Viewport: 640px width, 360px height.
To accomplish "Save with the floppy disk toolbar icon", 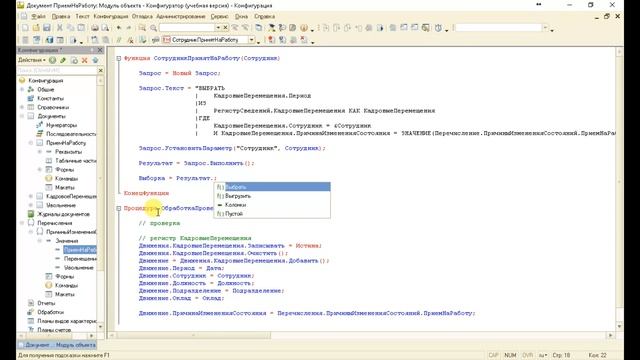I will [x=47, y=28].
